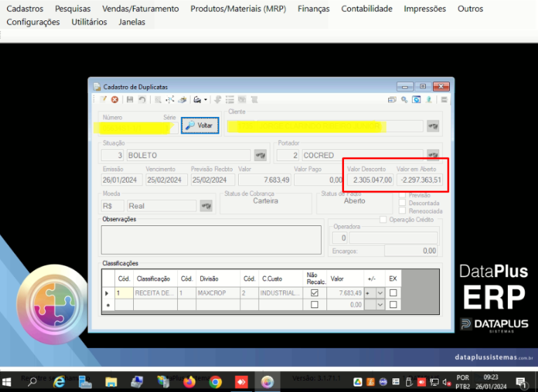Open Google Chrome from the taskbar
The width and height of the screenshot is (538, 392).
pos(216,382)
